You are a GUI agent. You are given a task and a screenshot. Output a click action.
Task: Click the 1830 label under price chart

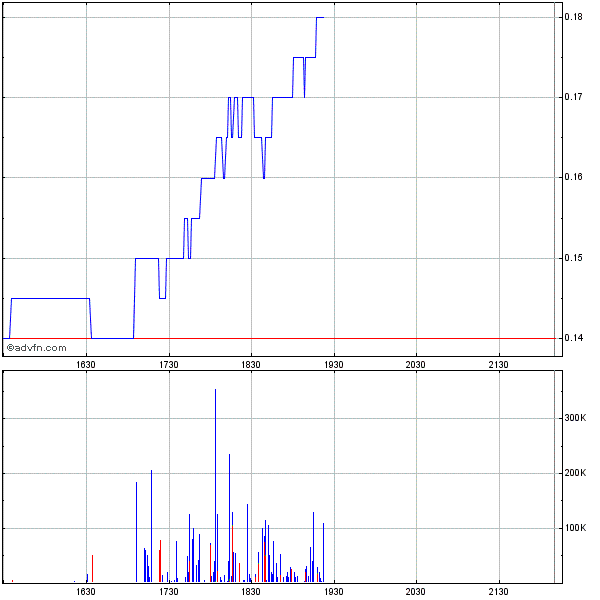(251, 365)
